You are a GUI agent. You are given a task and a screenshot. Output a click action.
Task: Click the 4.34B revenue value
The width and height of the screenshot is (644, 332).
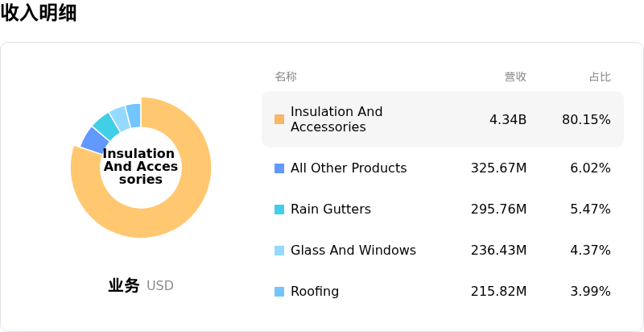point(508,120)
